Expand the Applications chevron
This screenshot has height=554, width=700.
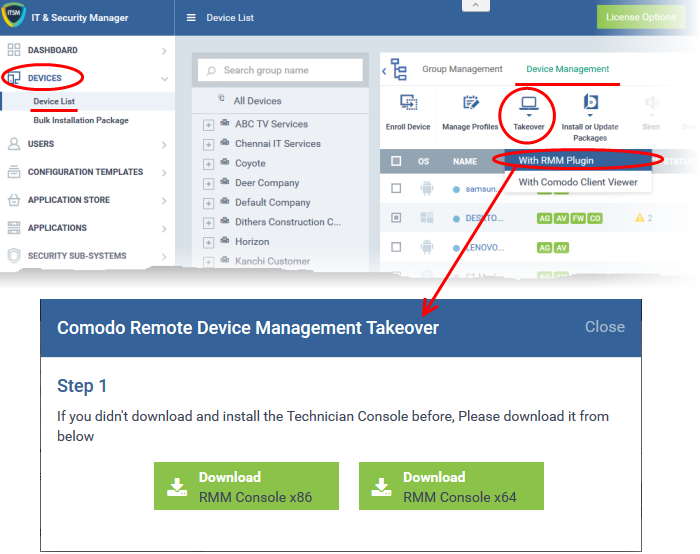(x=164, y=229)
